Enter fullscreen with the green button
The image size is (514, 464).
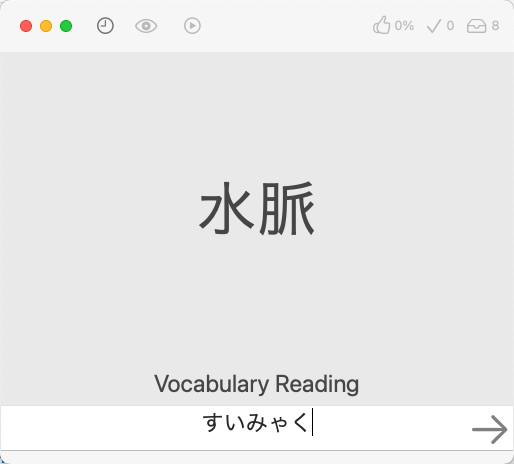66,26
